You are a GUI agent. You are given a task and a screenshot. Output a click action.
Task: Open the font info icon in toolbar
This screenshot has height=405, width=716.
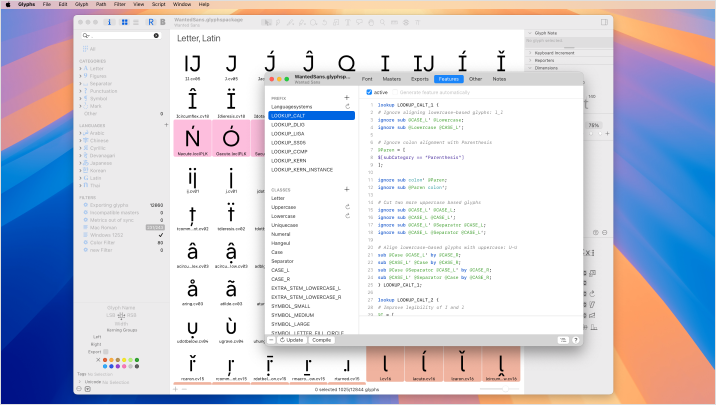pos(109,22)
